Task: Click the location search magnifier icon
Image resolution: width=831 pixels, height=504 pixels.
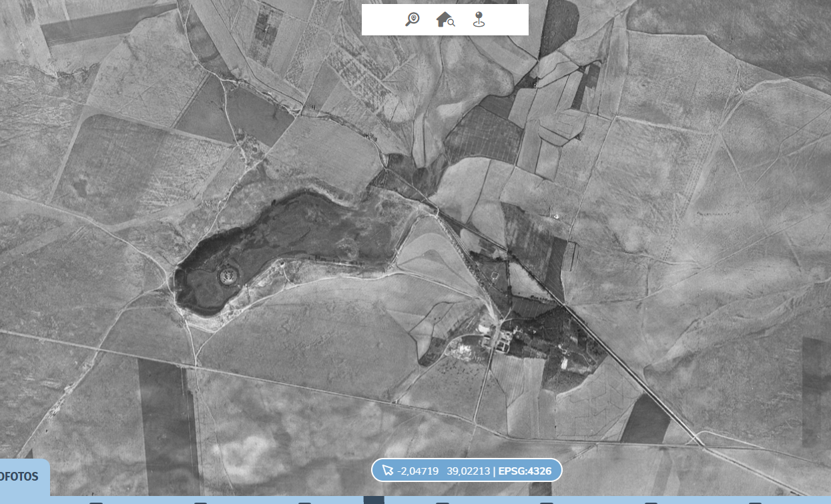Action: 412,19
